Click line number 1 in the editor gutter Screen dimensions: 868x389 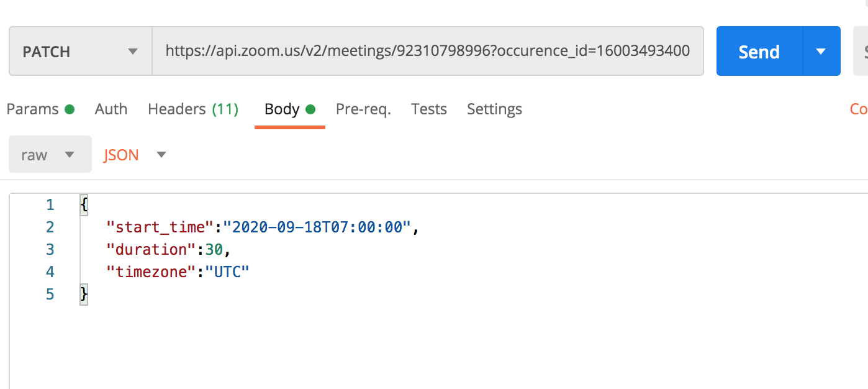[x=50, y=205]
